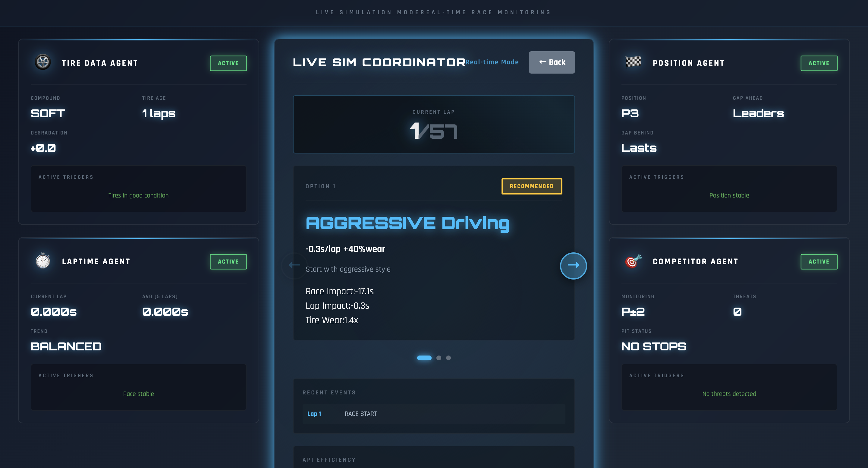
Task: Toggle Tire Data Agent ACTIVE badge
Action: (x=228, y=63)
